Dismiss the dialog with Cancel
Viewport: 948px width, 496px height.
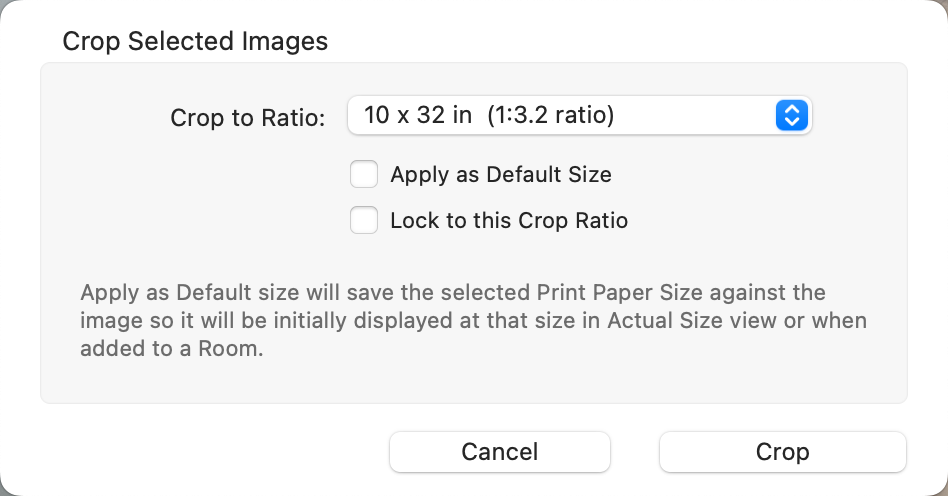[499, 452]
